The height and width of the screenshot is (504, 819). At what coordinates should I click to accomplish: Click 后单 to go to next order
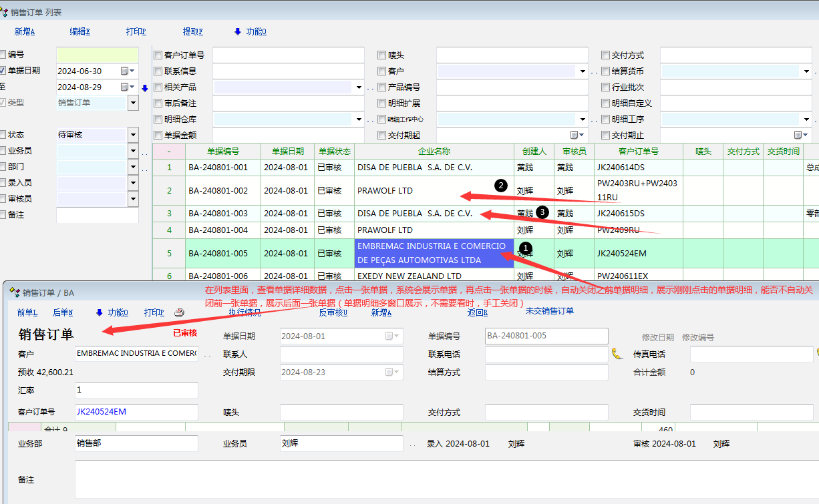62,312
